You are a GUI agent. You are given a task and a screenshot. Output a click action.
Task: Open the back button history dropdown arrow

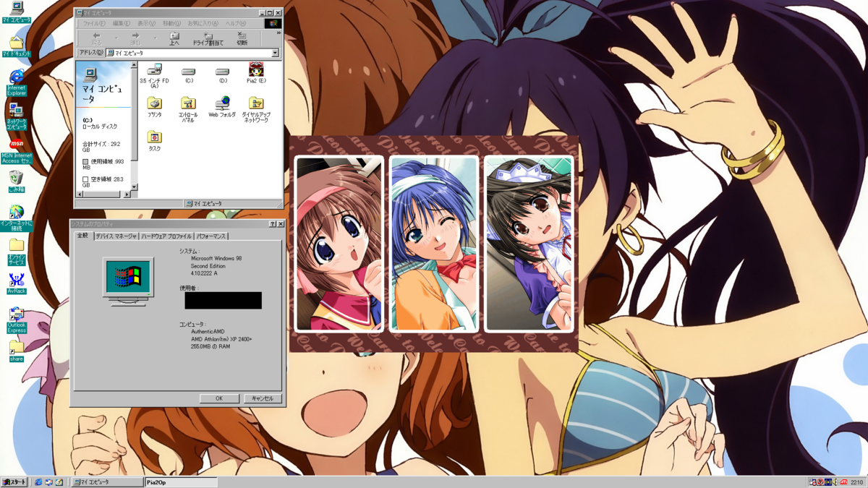[116, 38]
